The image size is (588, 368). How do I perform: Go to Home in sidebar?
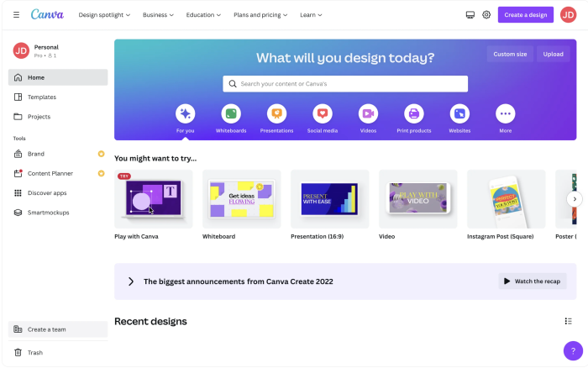58,77
